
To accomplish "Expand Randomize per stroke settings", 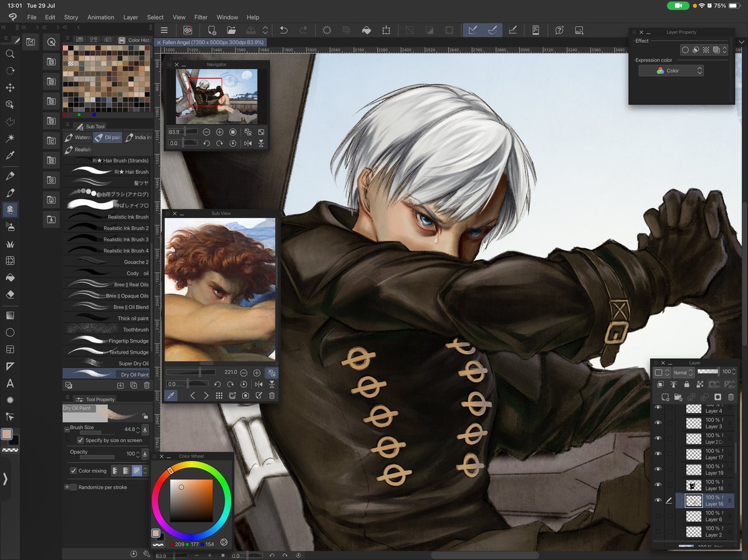I will pyautogui.click(x=67, y=487).
